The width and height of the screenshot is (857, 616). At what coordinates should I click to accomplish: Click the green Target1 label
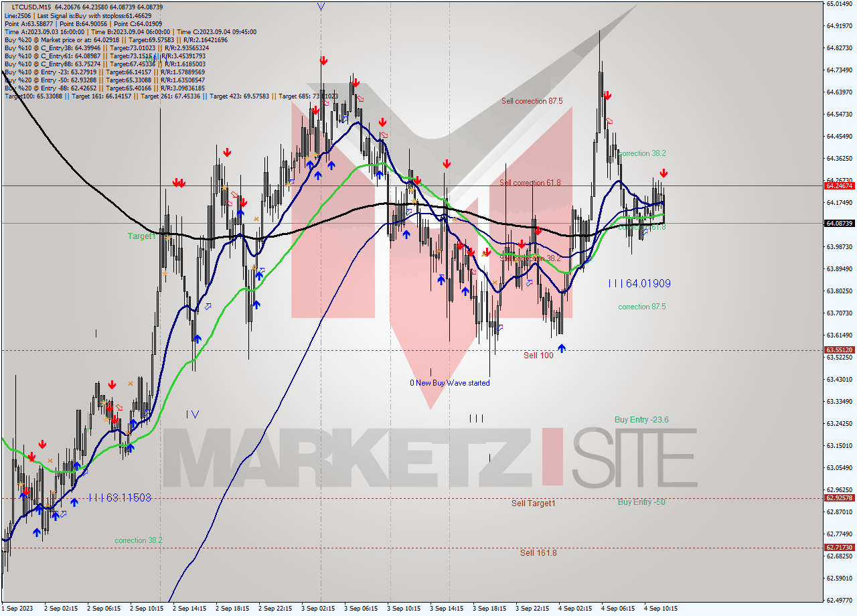click(x=142, y=236)
